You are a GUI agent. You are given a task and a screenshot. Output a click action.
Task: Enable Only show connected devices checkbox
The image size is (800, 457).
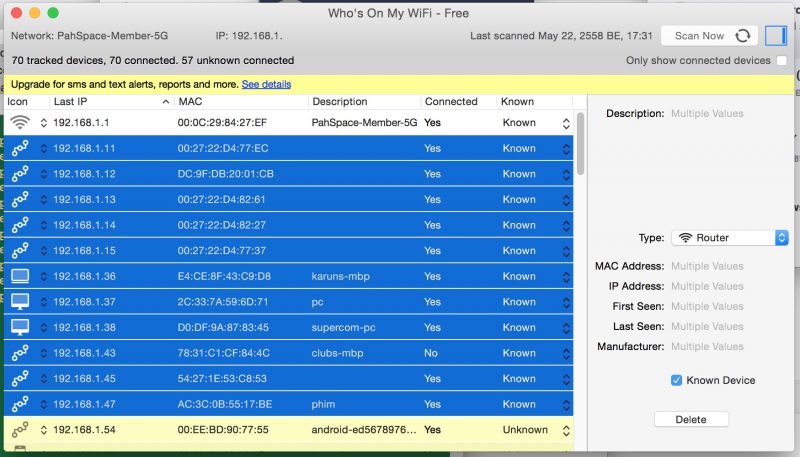(x=781, y=61)
